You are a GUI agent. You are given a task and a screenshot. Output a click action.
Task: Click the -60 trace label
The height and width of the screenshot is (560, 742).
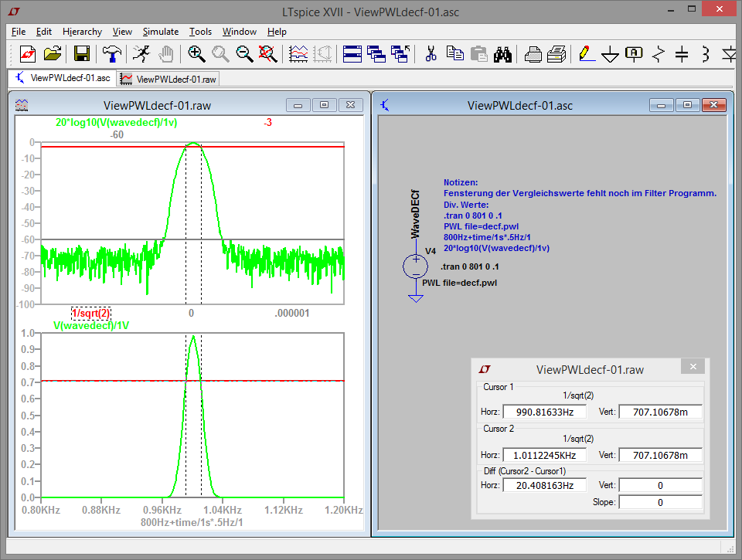click(117, 135)
